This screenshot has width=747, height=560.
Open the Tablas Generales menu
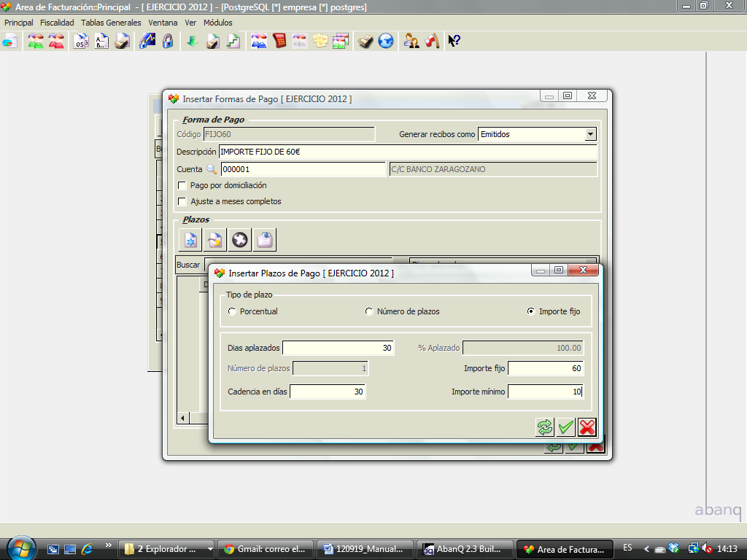click(111, 23)
